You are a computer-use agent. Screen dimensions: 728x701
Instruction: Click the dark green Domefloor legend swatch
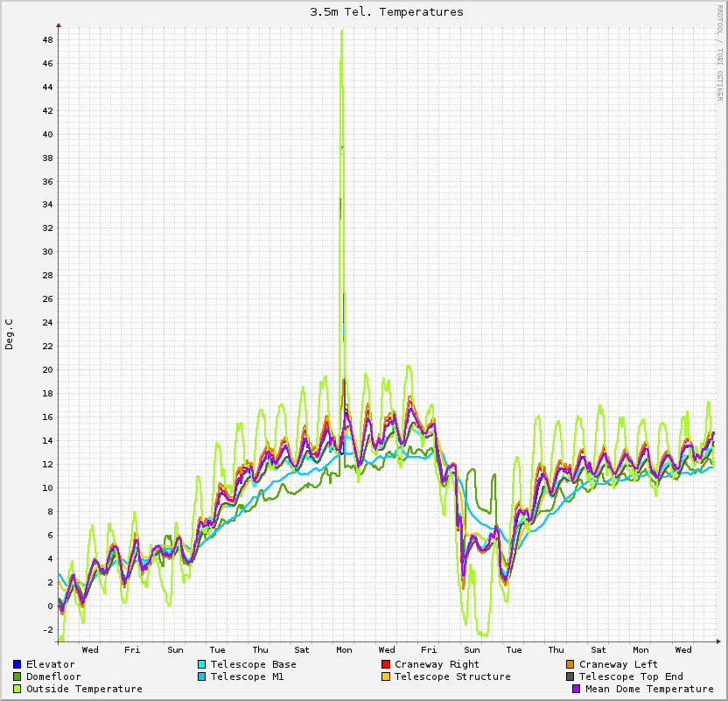point(17,676)
